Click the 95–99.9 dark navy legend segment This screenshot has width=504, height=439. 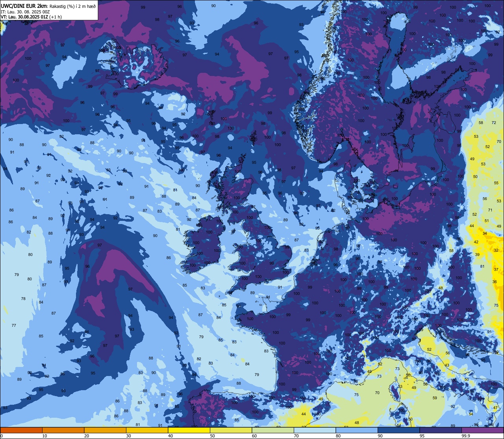pyautogui.click(x=441, y=430)
